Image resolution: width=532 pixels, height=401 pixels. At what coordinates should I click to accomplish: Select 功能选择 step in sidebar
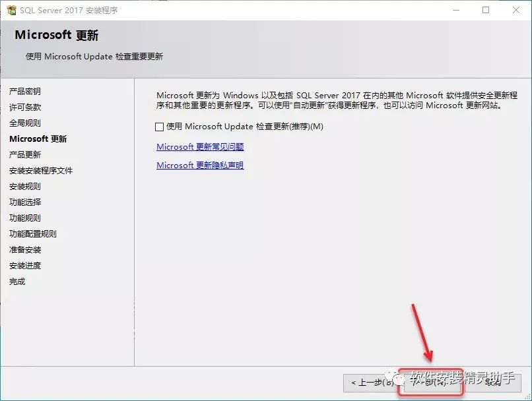25,202
